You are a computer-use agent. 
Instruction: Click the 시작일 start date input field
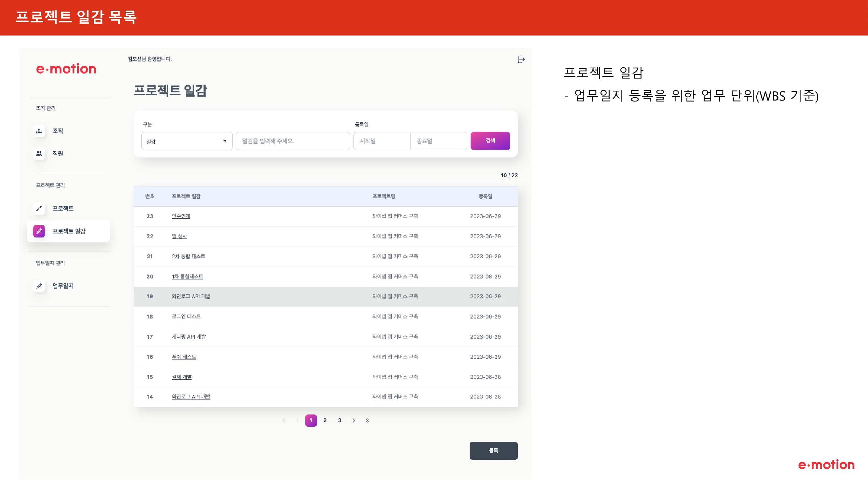point(382,141)
